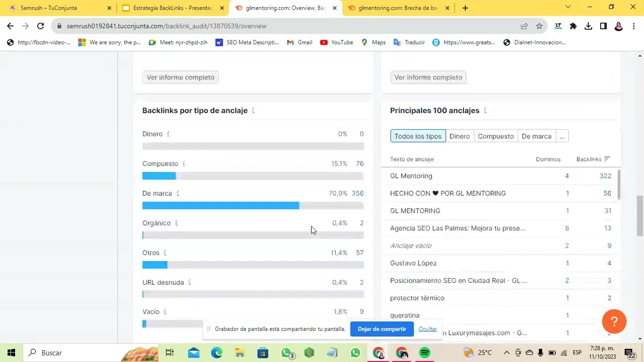Open the taskbar clock and date
Image resolution: width=644 pixels, height=362 pixels.
tap(602, 353)
